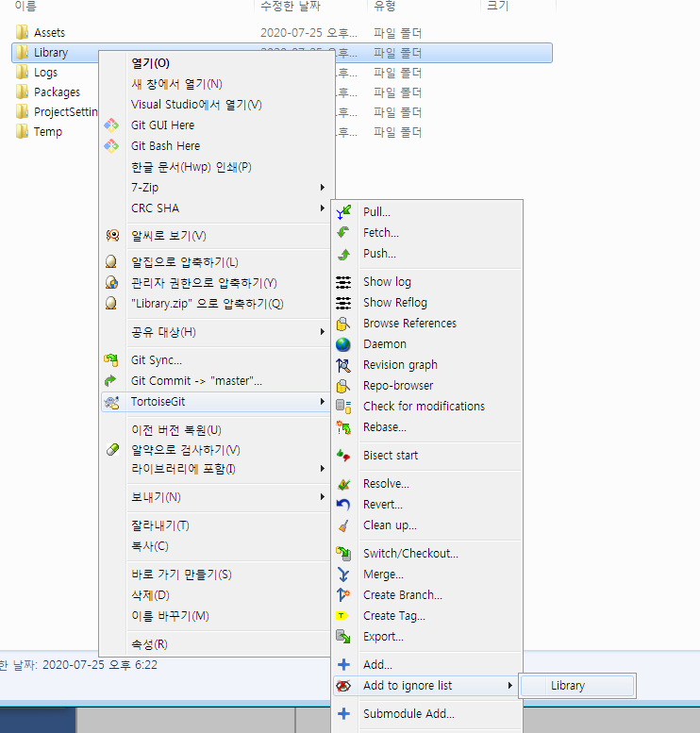Click the Bisect start icon
Viewport: 700px width, 733px height.
pyautogui.click(x=343, y=456)
